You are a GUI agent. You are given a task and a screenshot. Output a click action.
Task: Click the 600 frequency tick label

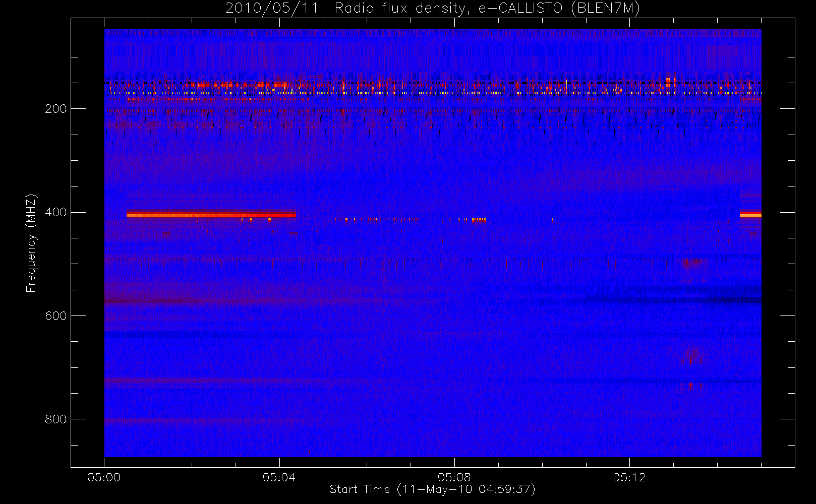pyautogui.click(x=55, y=316)
